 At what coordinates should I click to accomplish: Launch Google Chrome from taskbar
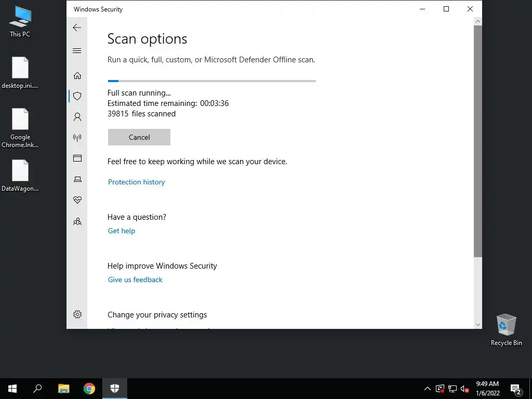pyautogui.click(x=89, y=389)
